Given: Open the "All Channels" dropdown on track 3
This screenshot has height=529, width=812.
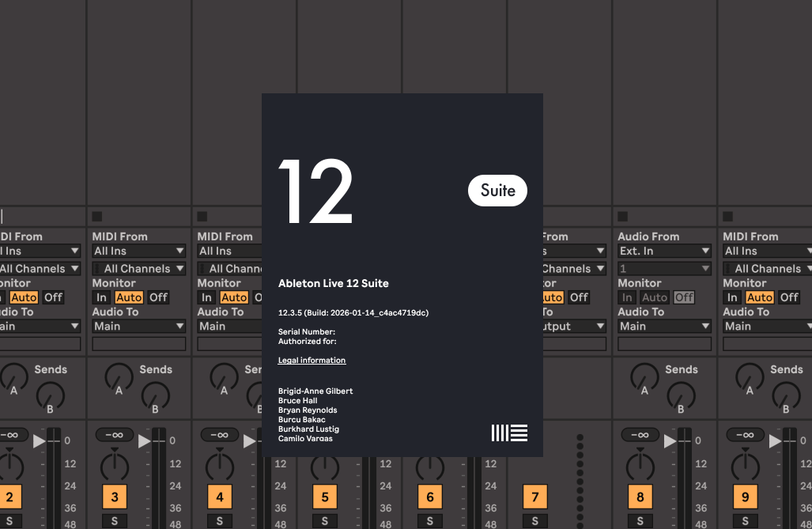Looking at the screenshot, I should 138,268.
